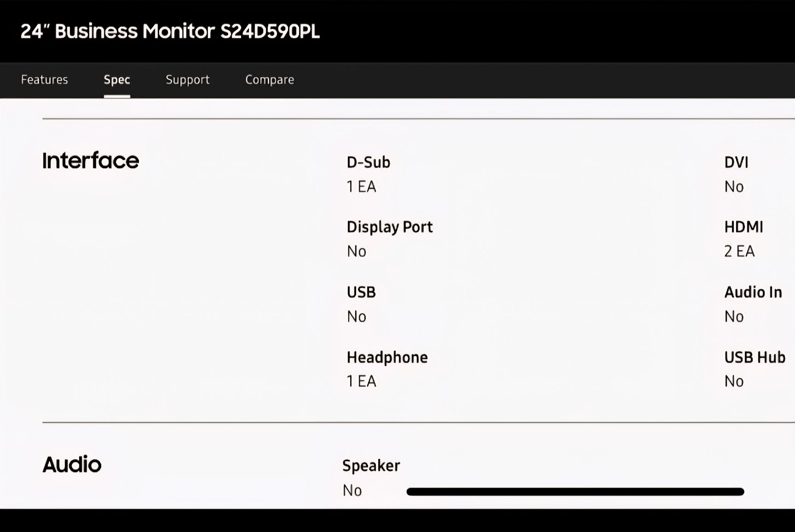Select the 'Headphone' spec label
795x532 pixels.
(x=387, y=358)
